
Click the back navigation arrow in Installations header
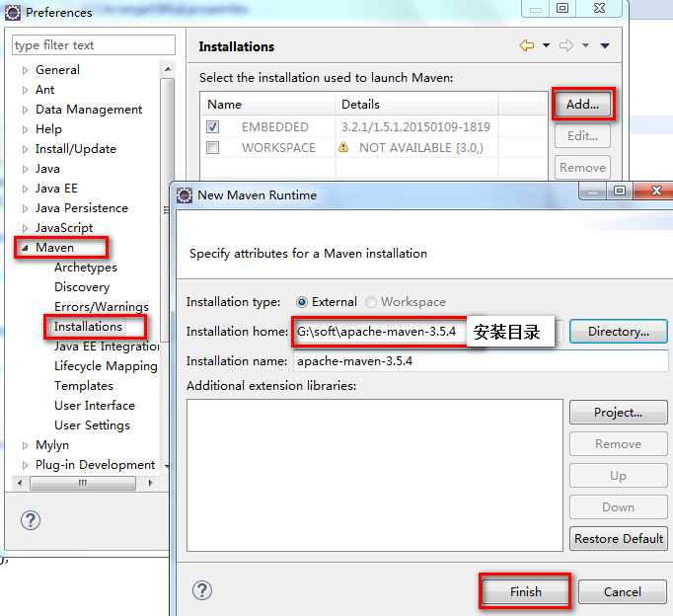click(527, 45)
